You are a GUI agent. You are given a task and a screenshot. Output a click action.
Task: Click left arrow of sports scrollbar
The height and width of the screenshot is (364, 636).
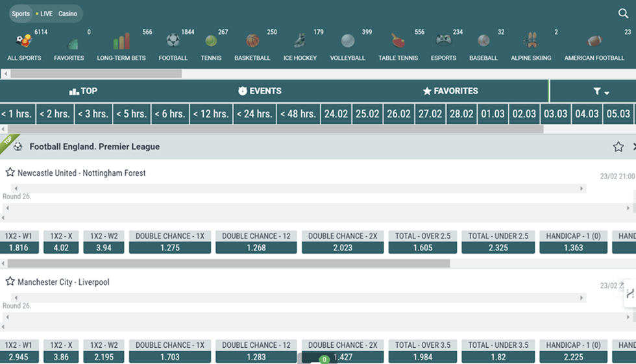click(x=5, y=74)
